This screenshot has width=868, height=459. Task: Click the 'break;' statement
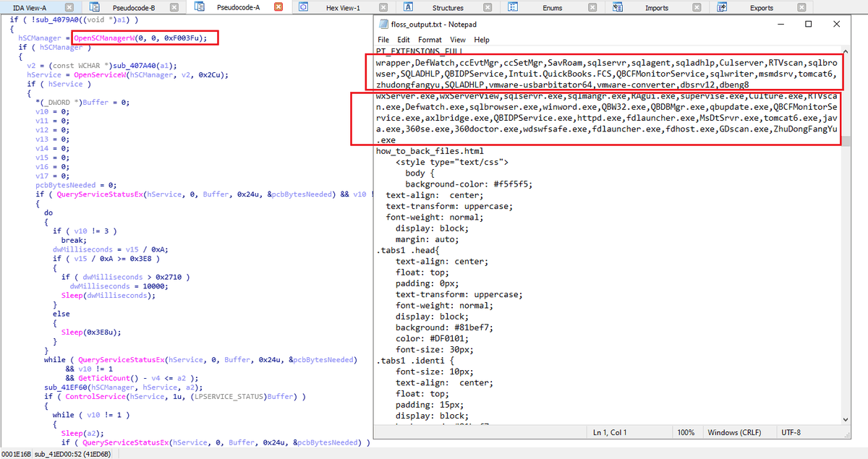tap(74, 241)
